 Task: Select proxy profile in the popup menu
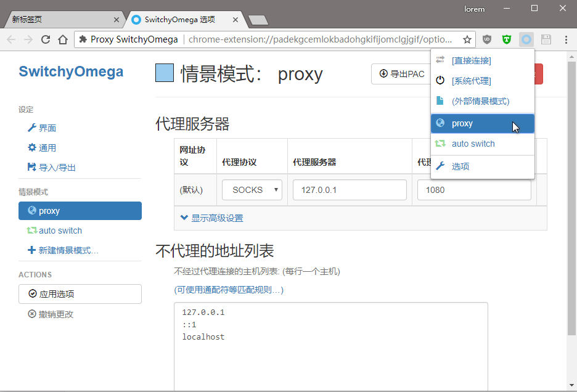(x=483, y=123)
